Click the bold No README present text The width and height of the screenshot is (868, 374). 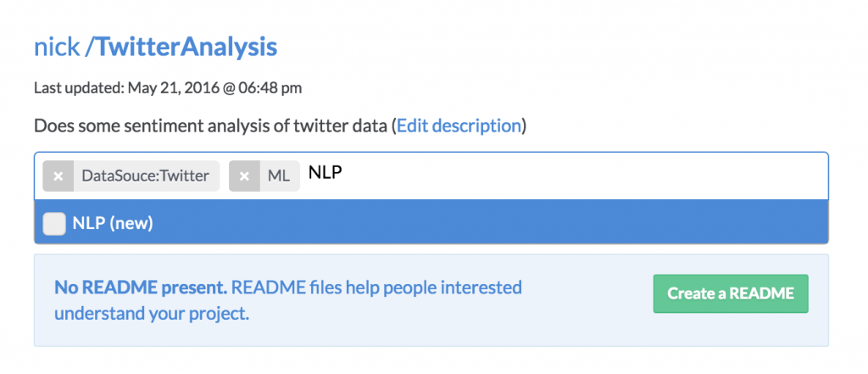tap(141, 288)
